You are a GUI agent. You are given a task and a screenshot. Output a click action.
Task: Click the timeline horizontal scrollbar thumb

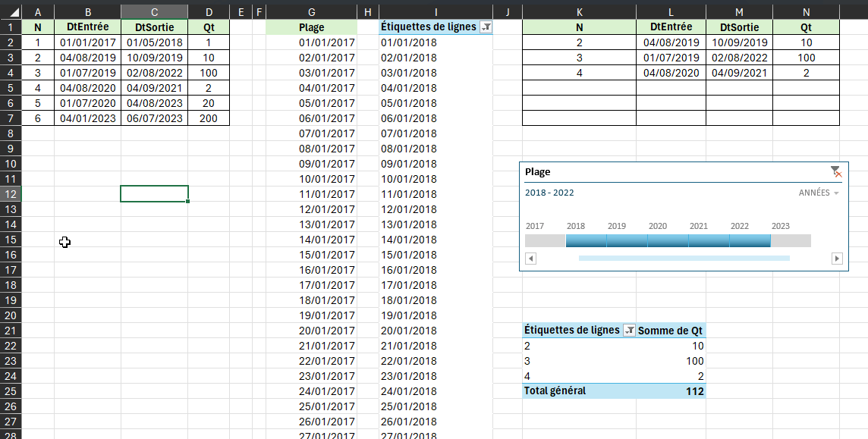[684, 259]
